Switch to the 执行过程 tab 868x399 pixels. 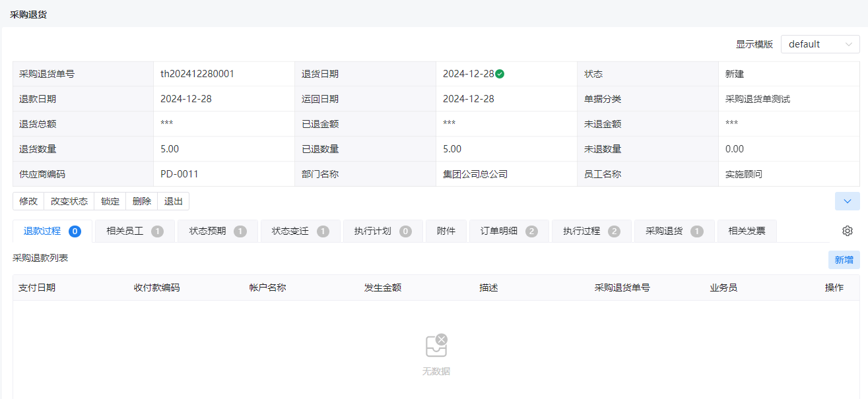point(591,231)
